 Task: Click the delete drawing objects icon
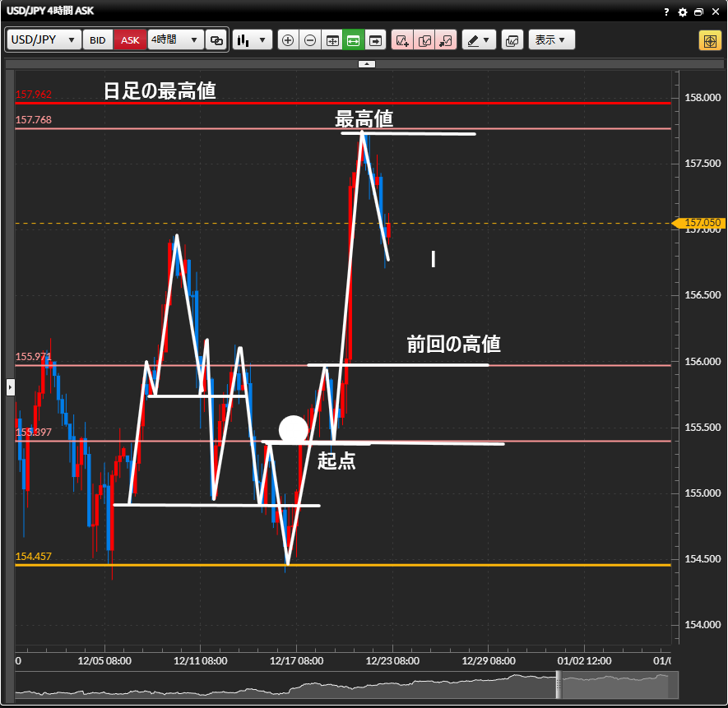tap(446, 40)
